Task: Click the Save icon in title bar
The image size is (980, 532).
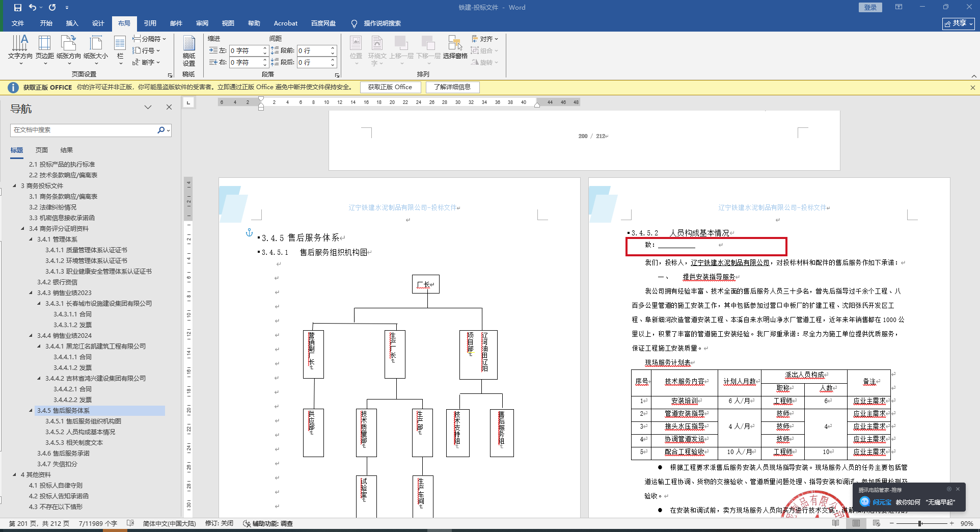Action: (x=18, y=8)
